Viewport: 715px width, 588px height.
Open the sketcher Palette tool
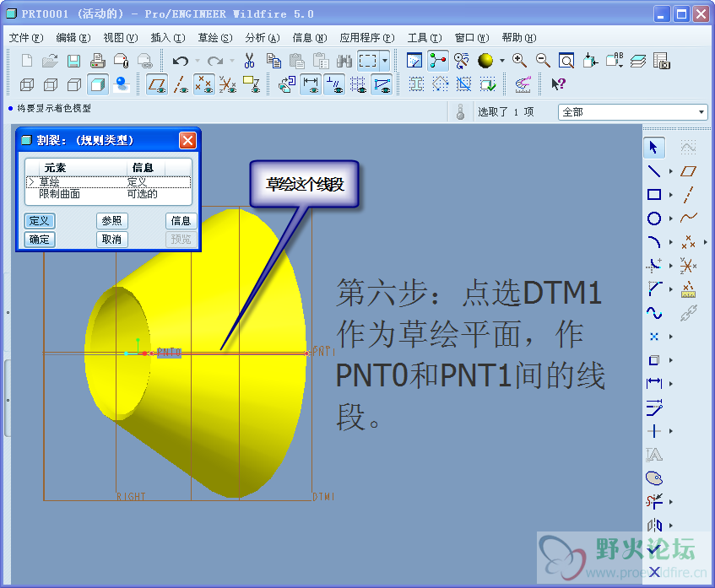click(654, 478)
